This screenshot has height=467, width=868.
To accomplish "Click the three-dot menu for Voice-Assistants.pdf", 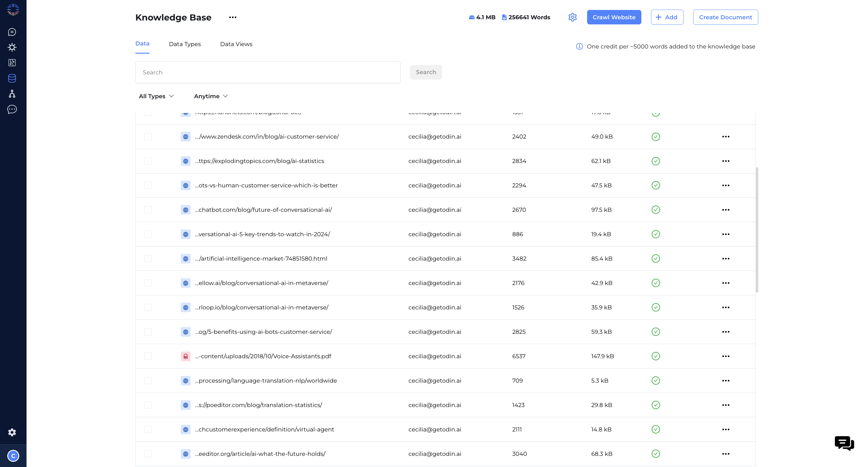I will [726, 356].
